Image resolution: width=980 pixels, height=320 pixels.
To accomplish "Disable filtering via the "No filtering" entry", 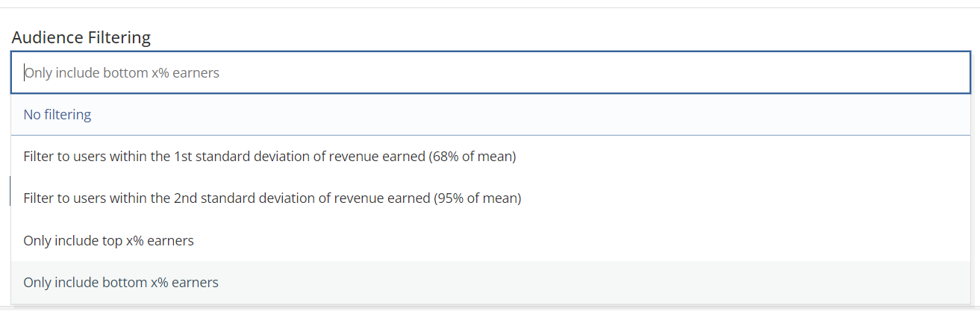I will [490, 115].
